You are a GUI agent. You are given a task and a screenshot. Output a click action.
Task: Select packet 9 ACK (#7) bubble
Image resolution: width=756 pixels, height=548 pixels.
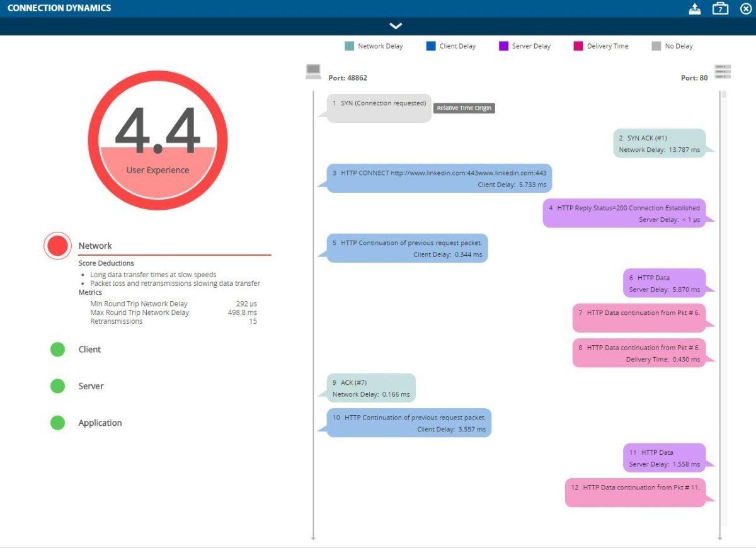372,388
